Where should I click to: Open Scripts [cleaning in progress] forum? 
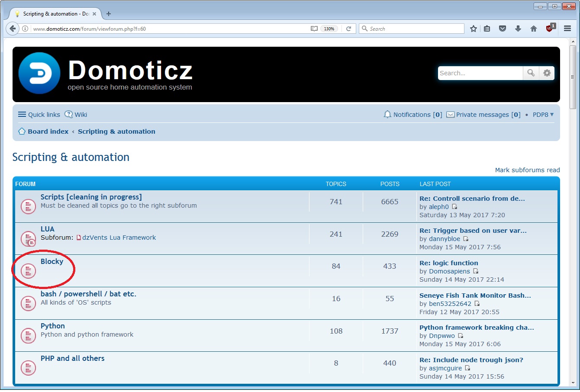[91, 197]
